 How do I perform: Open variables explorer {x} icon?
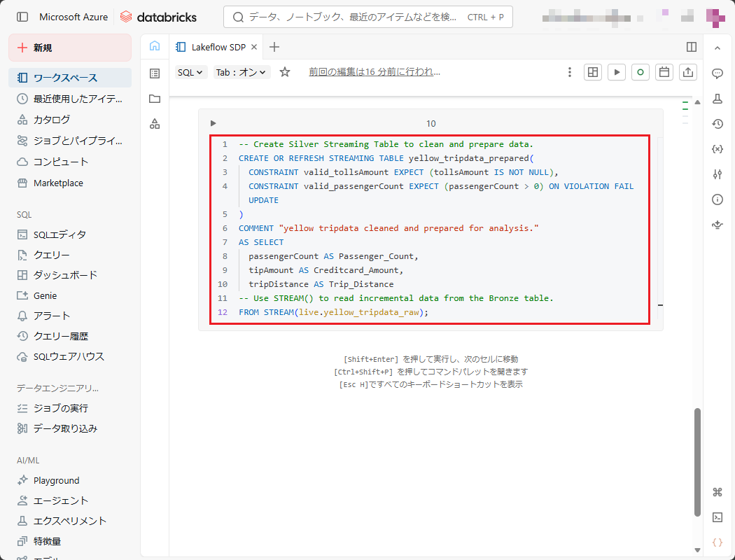coord(717,149)
